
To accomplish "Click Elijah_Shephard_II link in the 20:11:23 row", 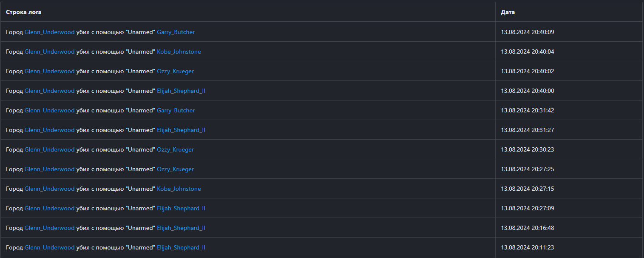I will 181,247.
